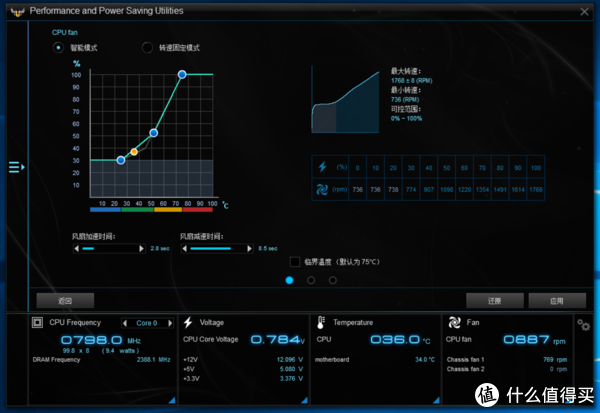Click the yellow temperature range color bar
The image size is (600, 413).
[168, 209]
